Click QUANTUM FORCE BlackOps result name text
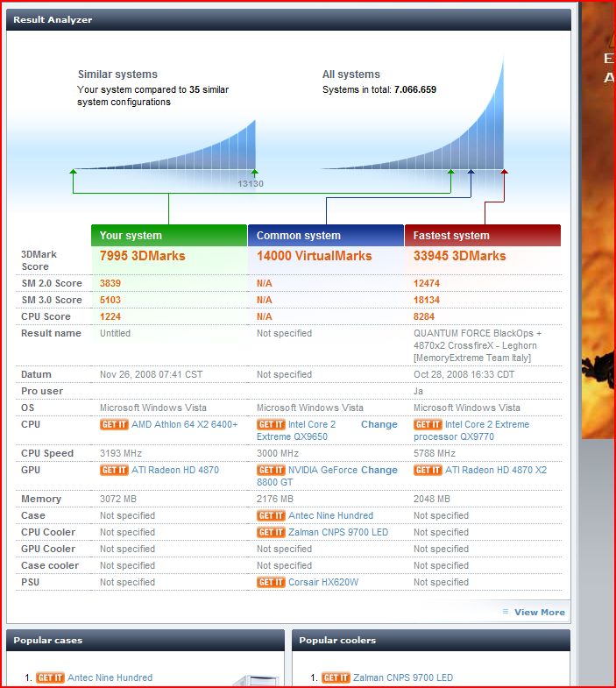Image resolution: width=616 pixels, height=688 pixels. pos(478,345)
